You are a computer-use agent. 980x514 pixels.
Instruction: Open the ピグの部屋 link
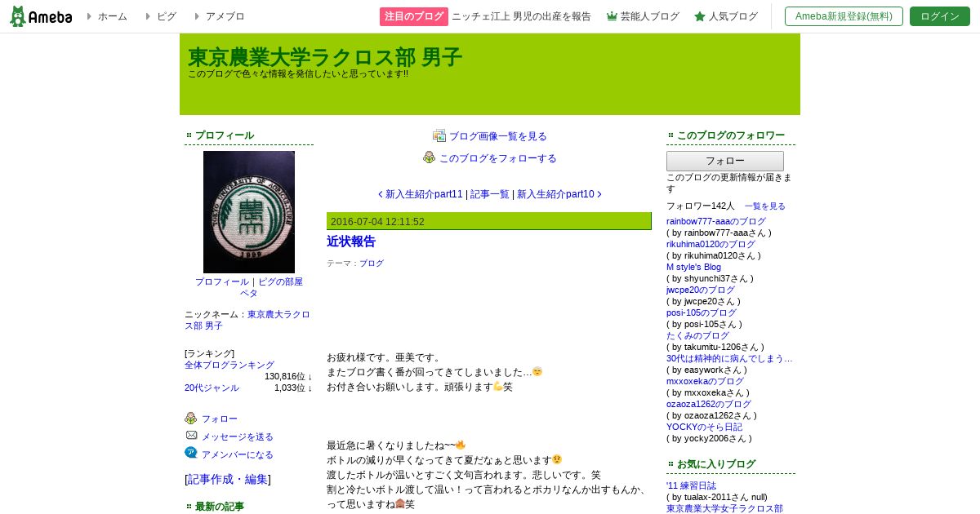pyautogui.click(x=280, y=281)
